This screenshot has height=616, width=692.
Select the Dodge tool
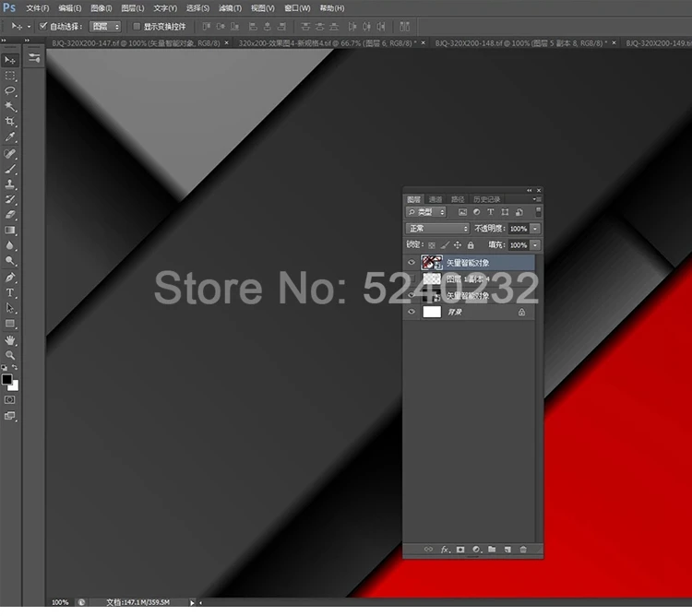click(x=10, y=261)
